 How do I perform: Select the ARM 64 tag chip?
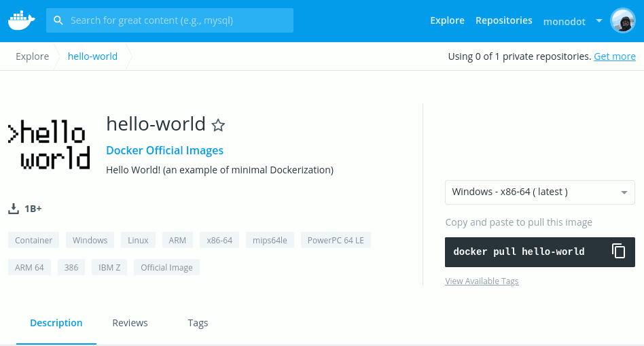tap(29, 267)
